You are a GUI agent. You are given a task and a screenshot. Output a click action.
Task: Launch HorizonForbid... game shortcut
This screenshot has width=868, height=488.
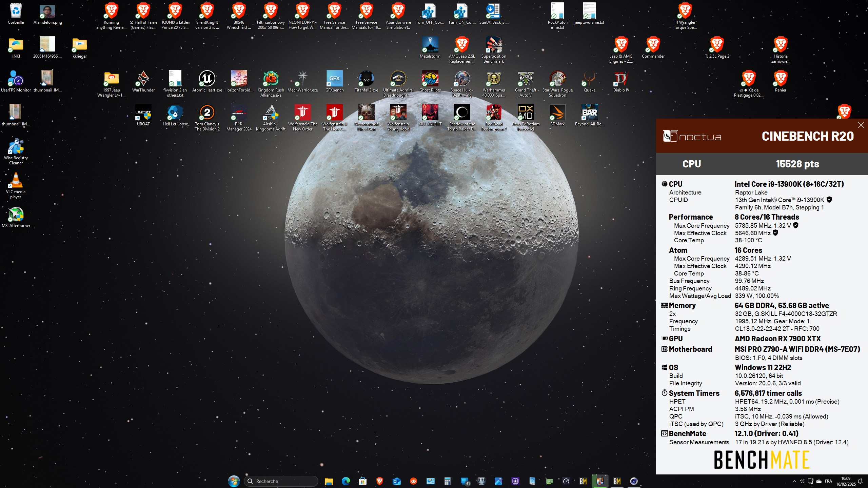[x=239, y=82]
